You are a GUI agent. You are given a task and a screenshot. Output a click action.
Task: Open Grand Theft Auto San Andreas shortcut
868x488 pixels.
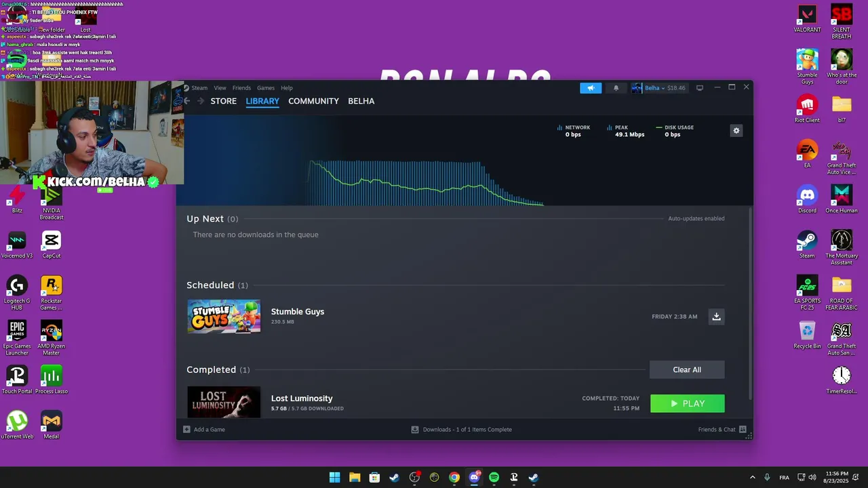[x=842, y=338]
